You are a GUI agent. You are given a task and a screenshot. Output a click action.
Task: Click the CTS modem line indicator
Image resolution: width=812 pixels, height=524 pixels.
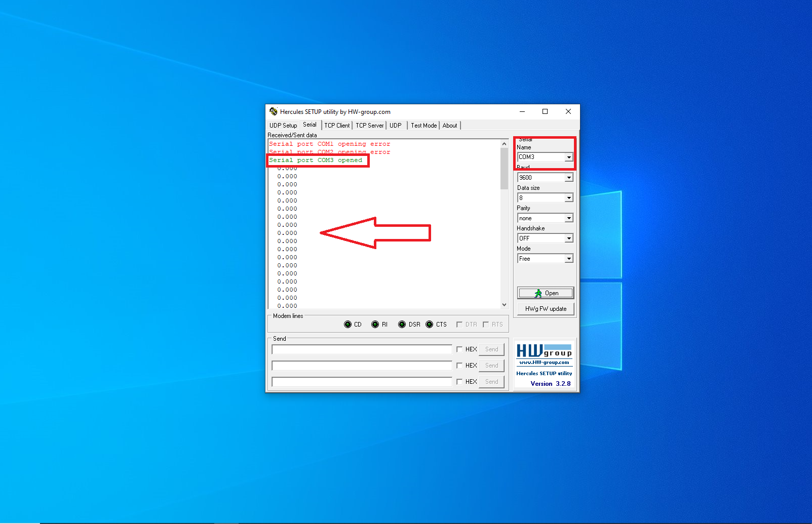pyautogui.click(x=429, y=325)
